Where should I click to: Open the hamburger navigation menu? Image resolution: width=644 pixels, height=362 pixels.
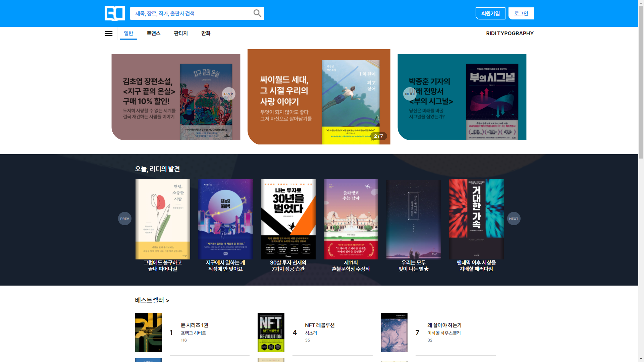pyautogui.click(x=108, y=33)
